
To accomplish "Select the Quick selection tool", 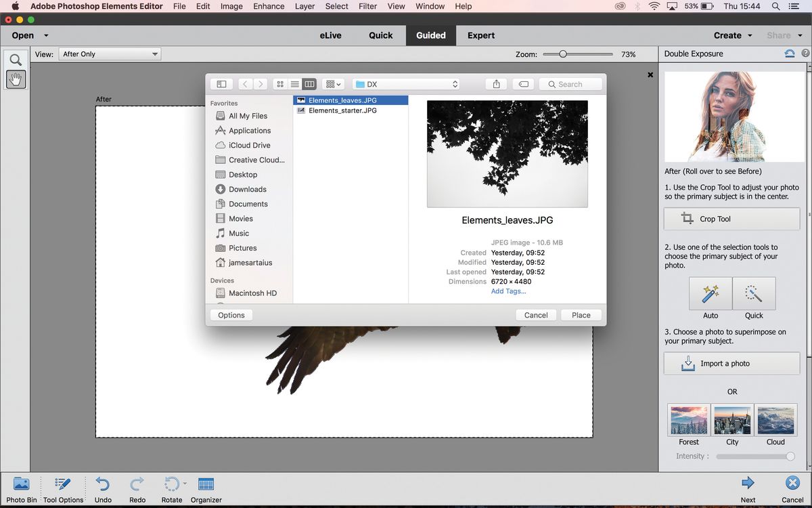I will pyautogui.click(x=754, y=293).
